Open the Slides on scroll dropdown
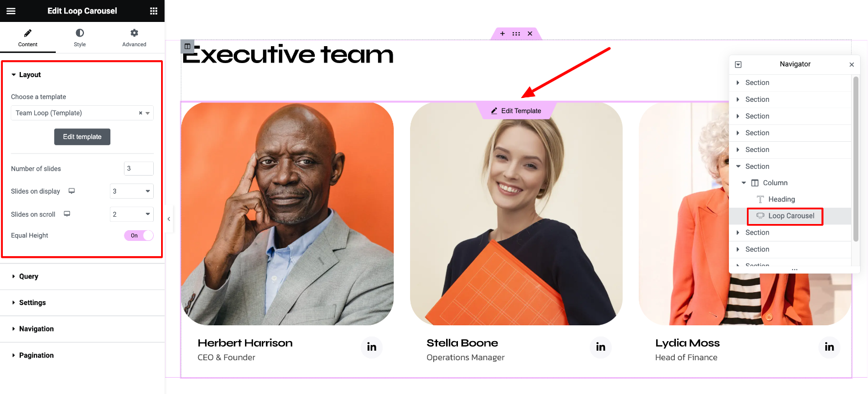This screenshot has width=868, height=394. 132,214
